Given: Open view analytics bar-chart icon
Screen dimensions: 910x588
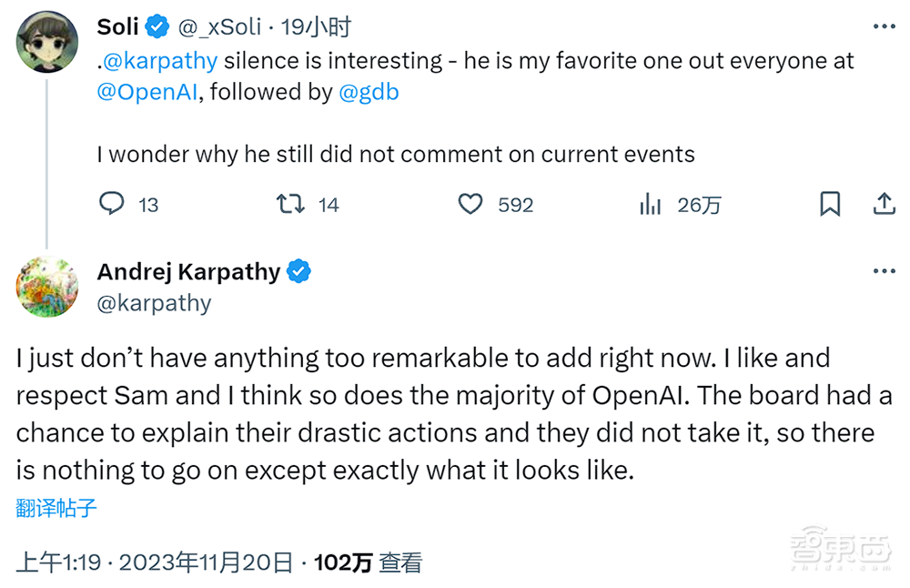Looking at the screenshot, I should point(650,204).
